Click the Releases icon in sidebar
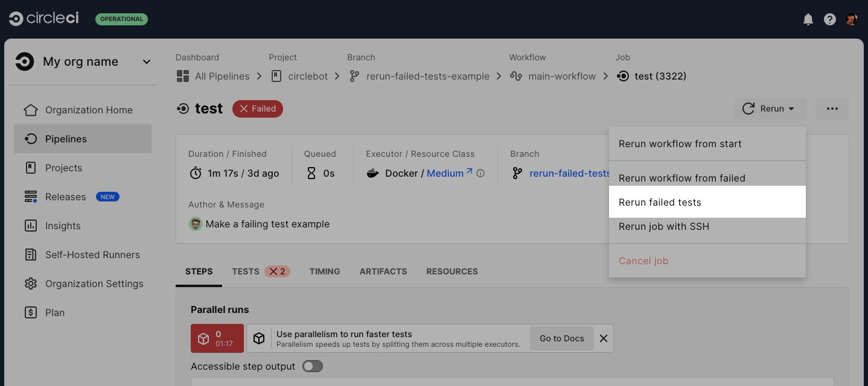The image size is (868, 386). [x=31, y=197]
